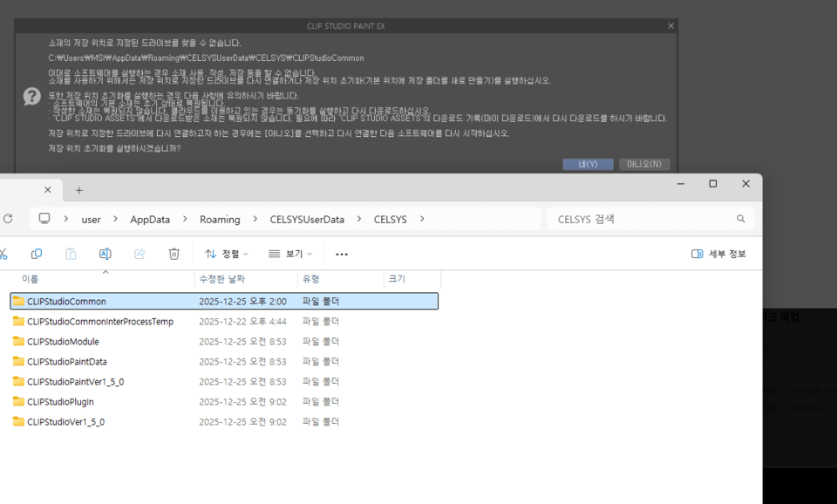
Task: Open the 정렬 sort dropdown
Action: (x=225, y=253)
